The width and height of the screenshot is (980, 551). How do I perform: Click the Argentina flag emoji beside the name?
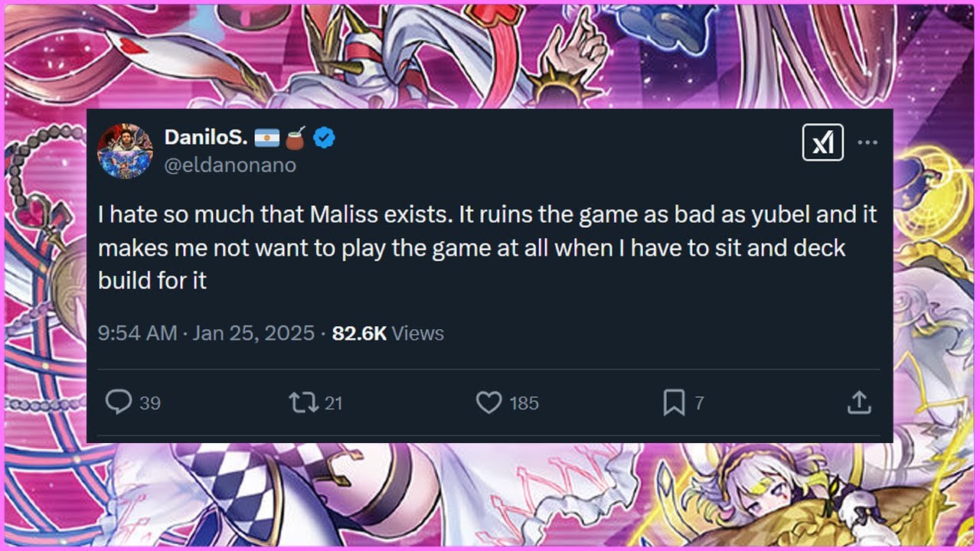(269, 139)
